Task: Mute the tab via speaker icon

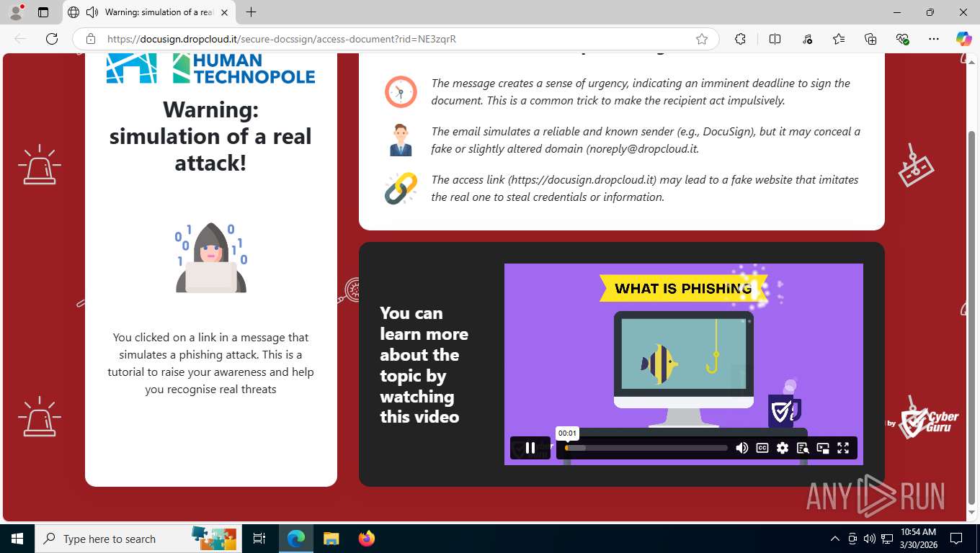Action: [92, 12]
